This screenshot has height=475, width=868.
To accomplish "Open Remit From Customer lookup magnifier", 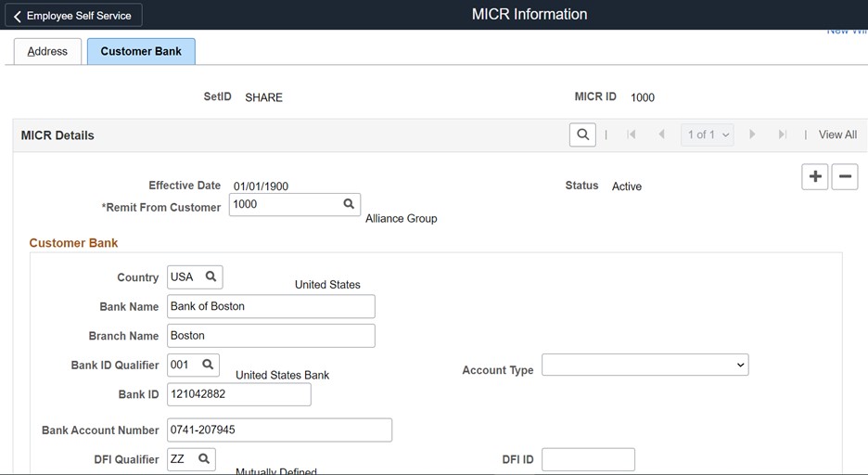I will (349, 204).
